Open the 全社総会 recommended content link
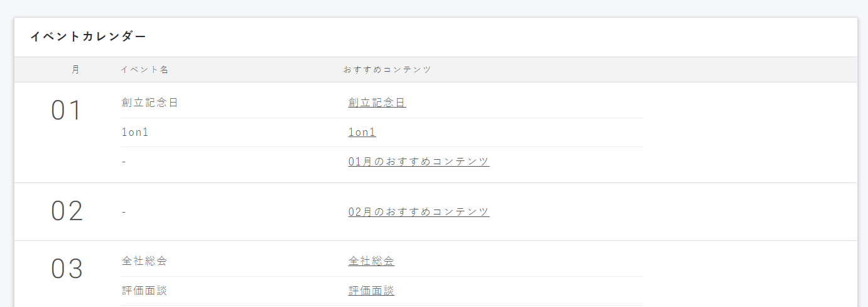The width and height of the screenshot is (868, 307). click(x=371, y=261)
